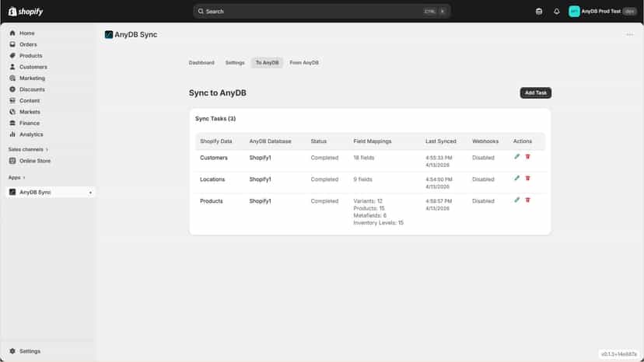644x362 pixels.
Task: Select the Products row name
Action: pos(211,201)
